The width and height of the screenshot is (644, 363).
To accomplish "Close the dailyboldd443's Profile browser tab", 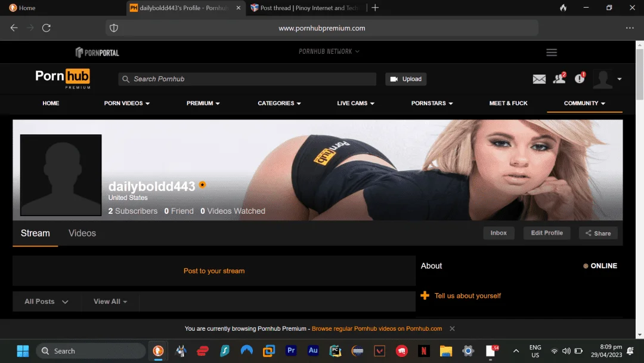I will coord(238,8).
